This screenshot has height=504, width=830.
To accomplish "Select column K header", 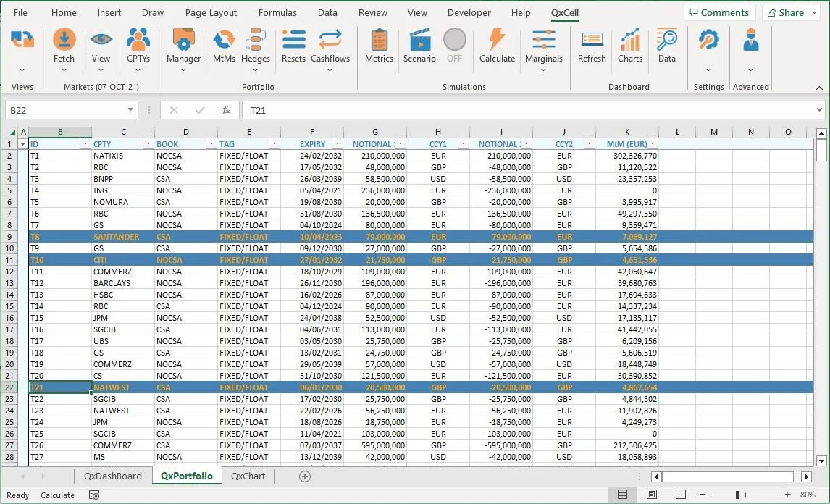I will [626, 132].
